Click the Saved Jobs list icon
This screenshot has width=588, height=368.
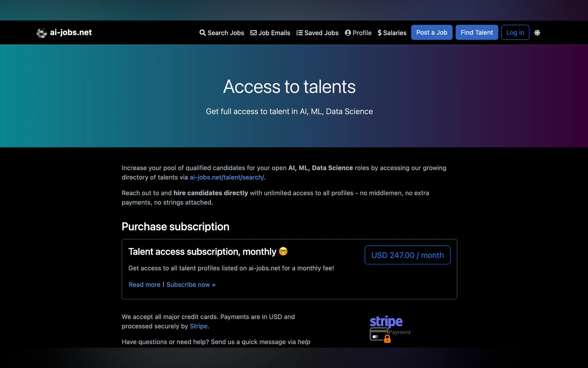300,33
